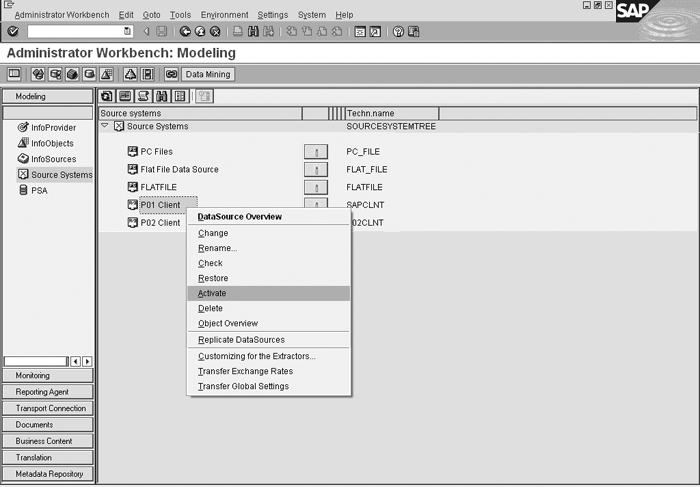
Task: Click the First Page icon
Action: [292, 31]
